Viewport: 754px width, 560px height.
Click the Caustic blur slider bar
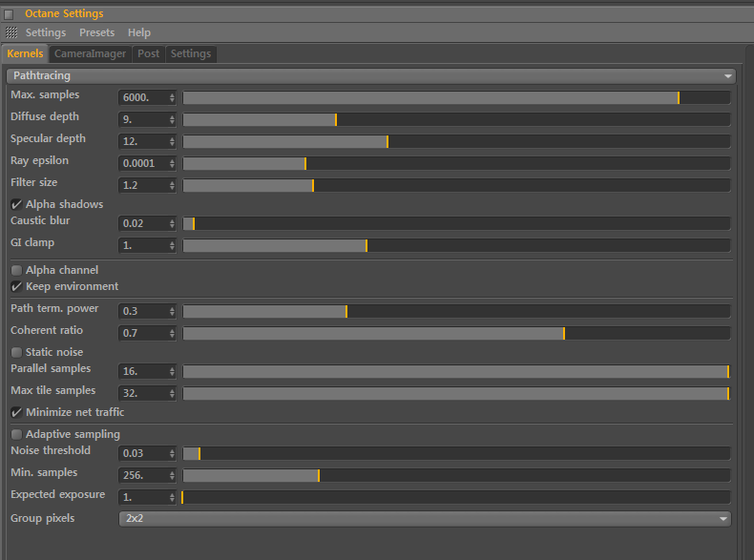[456, 223]
